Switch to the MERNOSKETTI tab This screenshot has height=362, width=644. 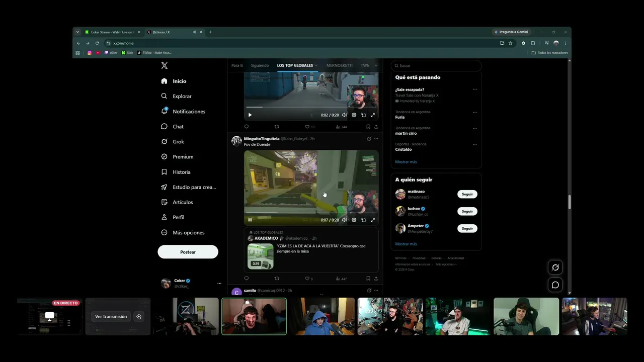(339, 65)
